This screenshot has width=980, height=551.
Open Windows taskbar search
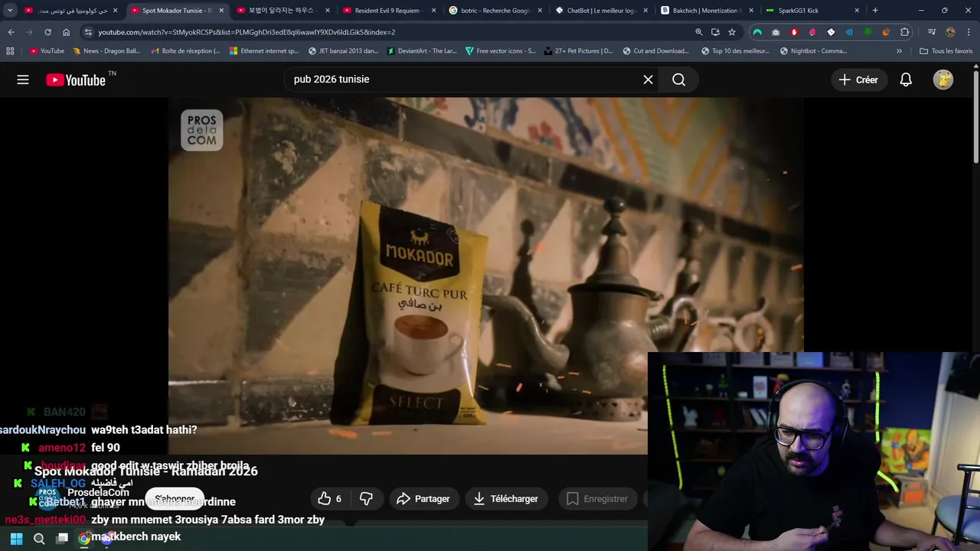coord(39,539)
